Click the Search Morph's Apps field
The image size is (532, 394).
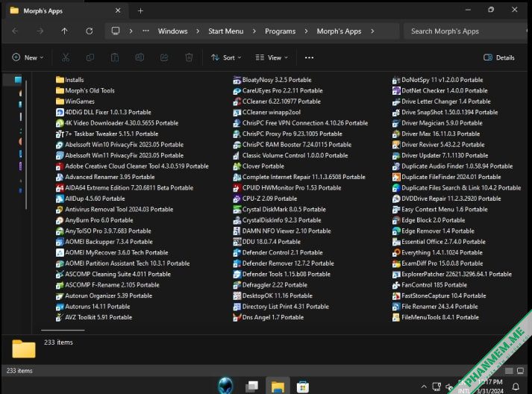coord(466,31)
